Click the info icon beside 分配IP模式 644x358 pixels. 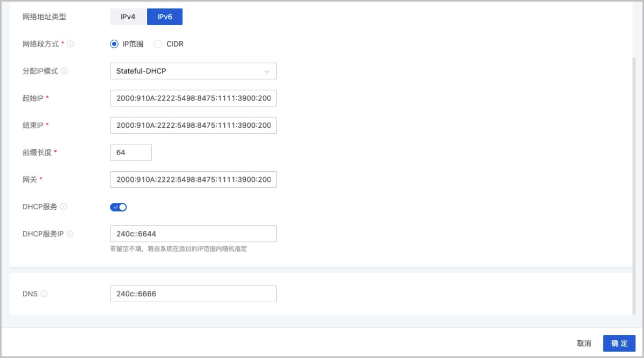[x=64, y=71]
